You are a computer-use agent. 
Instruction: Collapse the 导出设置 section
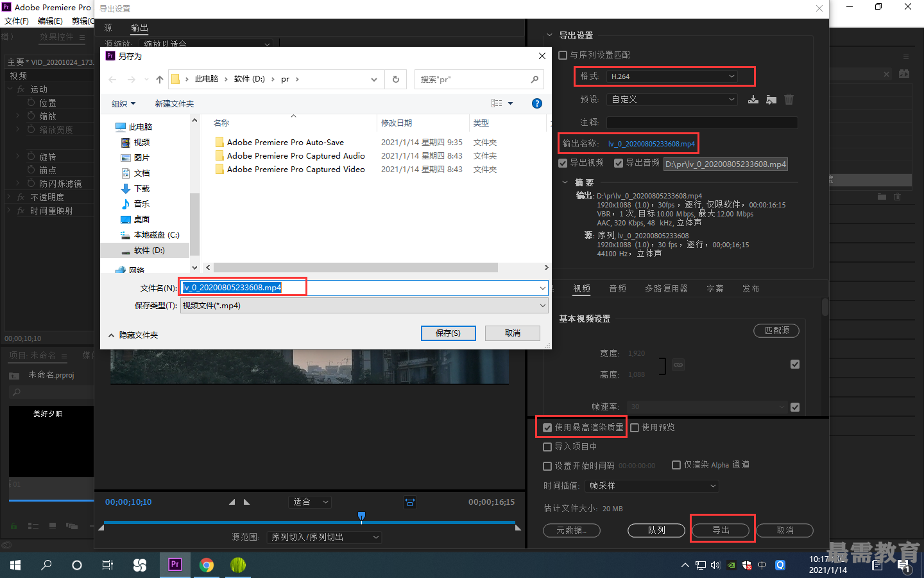pyautogui.click(x=549, y=35)
